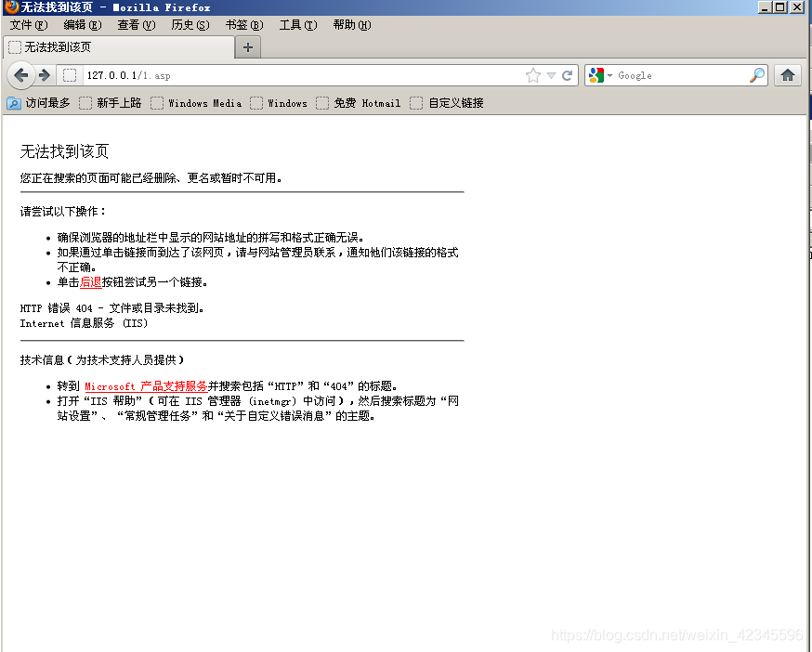812x652 pixels.
Task: Click the search magnifier icon
Action: (x=756, y=75)
